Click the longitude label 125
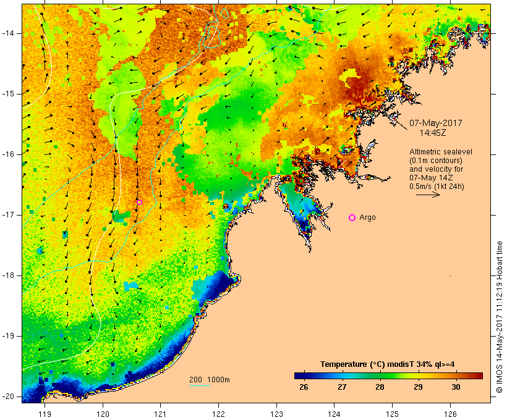This screenshot has height=420, width=507. [x=392, y=414]
